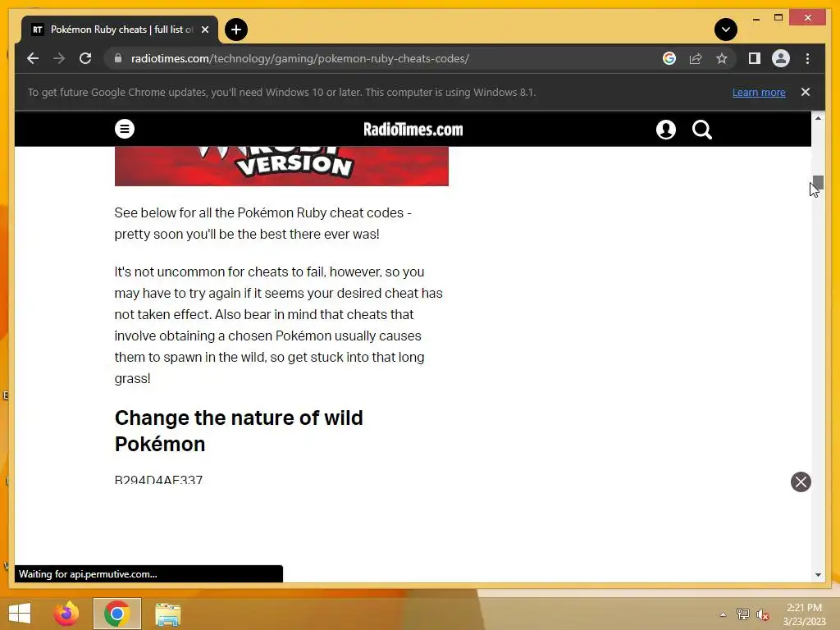Viewport: 840px width, 630px height.
Task: Click heading Change the nature of wild Pokémon
Action: pos(239,431)
